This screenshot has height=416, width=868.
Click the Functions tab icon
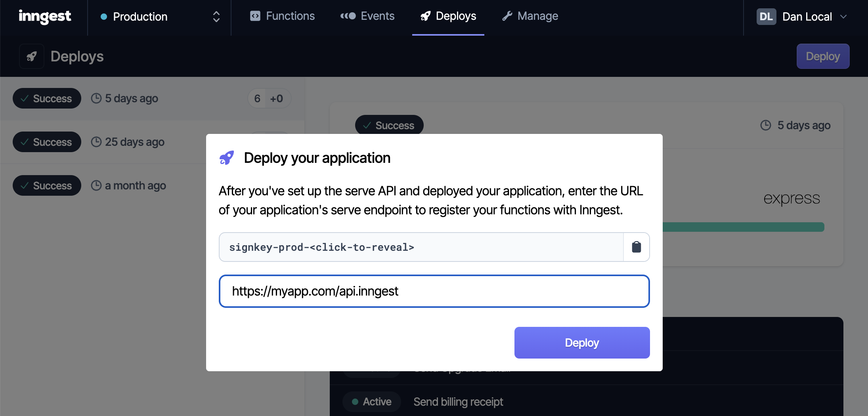[x=255, y=16]
